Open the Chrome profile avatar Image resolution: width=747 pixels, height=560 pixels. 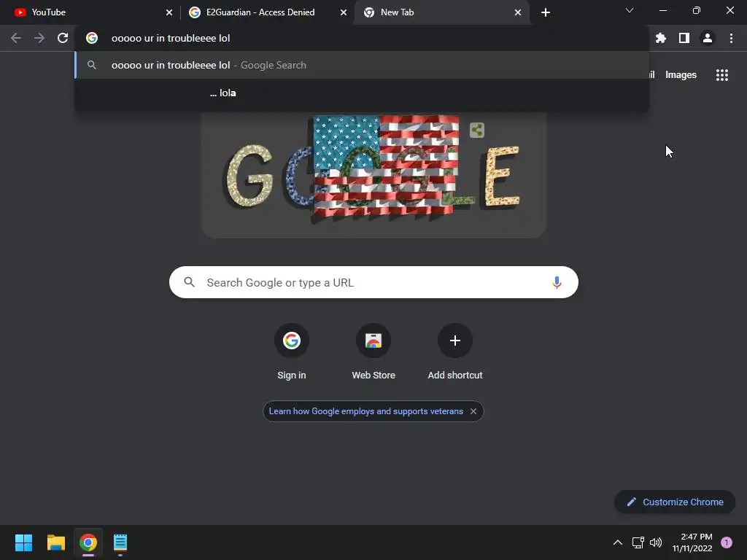[708, 38]
